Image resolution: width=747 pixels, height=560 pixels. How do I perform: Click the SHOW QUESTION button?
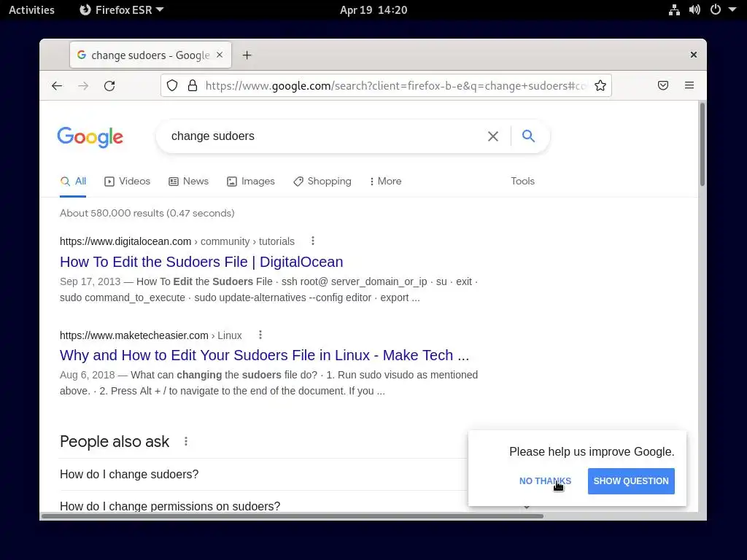[x=631, y=481]
